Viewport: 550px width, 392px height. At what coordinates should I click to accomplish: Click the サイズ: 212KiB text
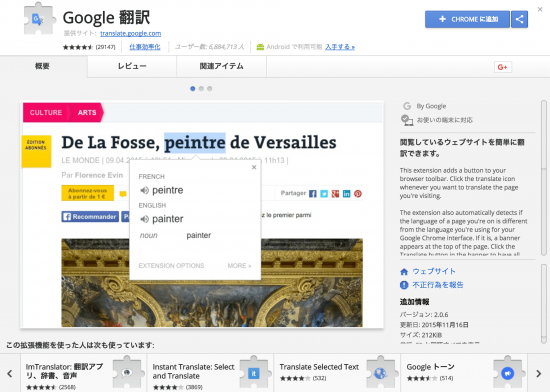tap(421, 335)
